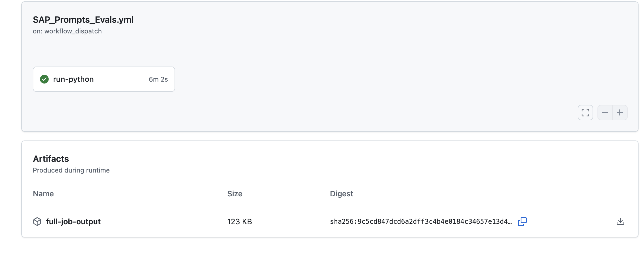Click the fullscreen workflow graph icon

[585, 113]
